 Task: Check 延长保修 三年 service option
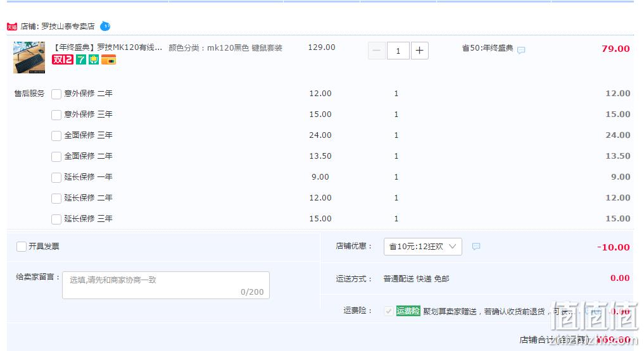click(56, 219)
